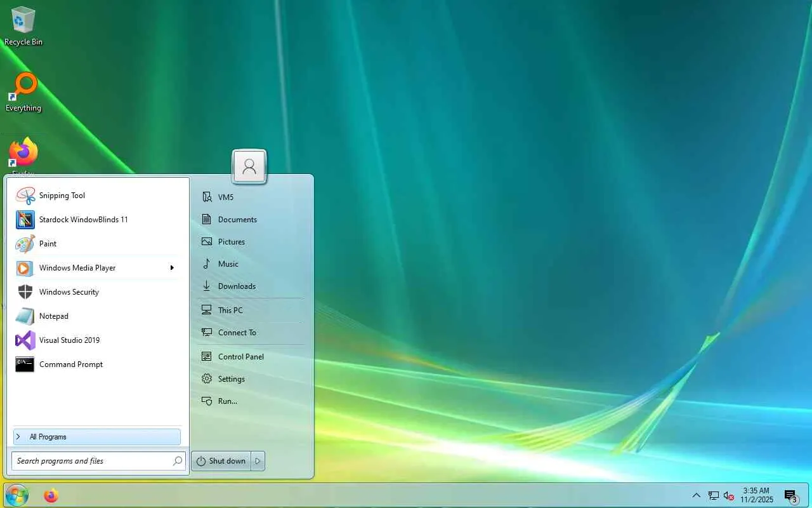Click the Documents page icon
The image size is (812, 508).
point(206,220)
